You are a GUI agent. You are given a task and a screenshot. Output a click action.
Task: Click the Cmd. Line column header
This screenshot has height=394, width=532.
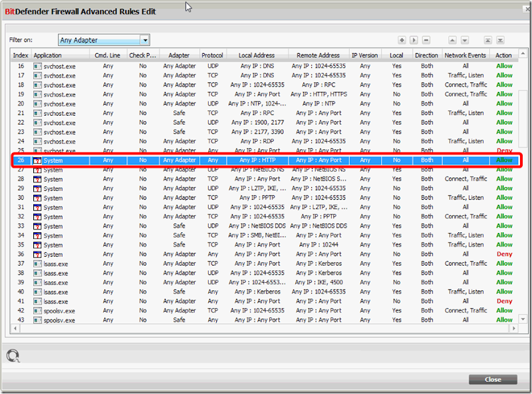(108, 55)
